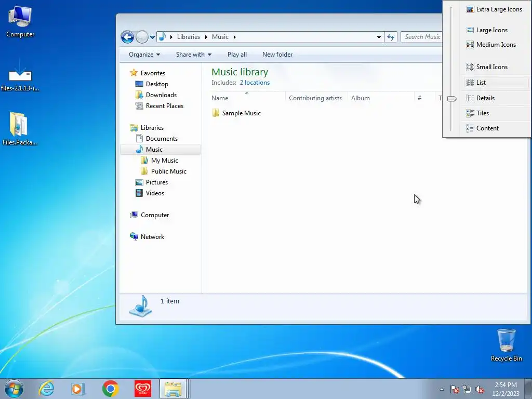Choose Extra Large Icons view
This screenshot has height=399, width=532.
495,9
